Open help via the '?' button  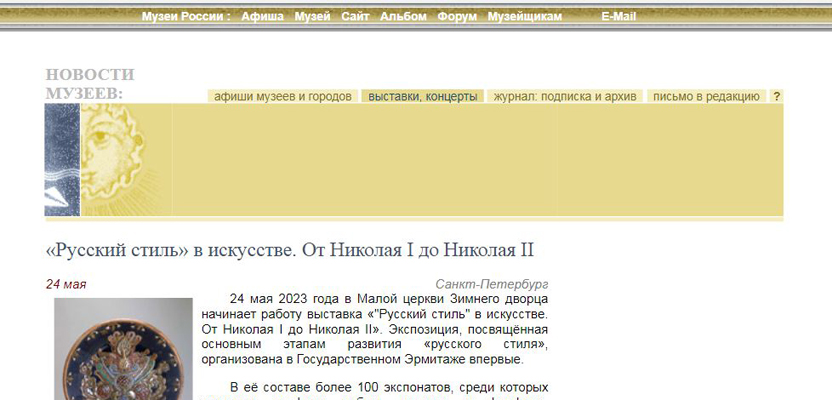pyautogui.click(x=777, y=97)
